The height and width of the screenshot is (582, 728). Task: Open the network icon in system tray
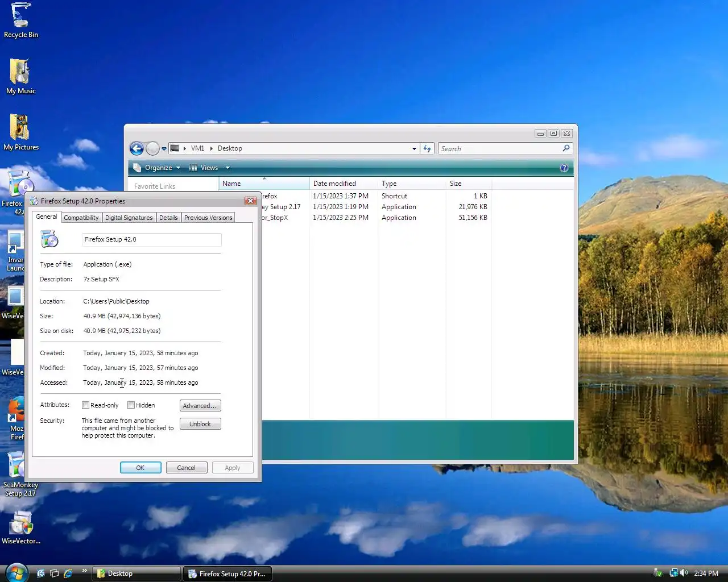point(673,573)
